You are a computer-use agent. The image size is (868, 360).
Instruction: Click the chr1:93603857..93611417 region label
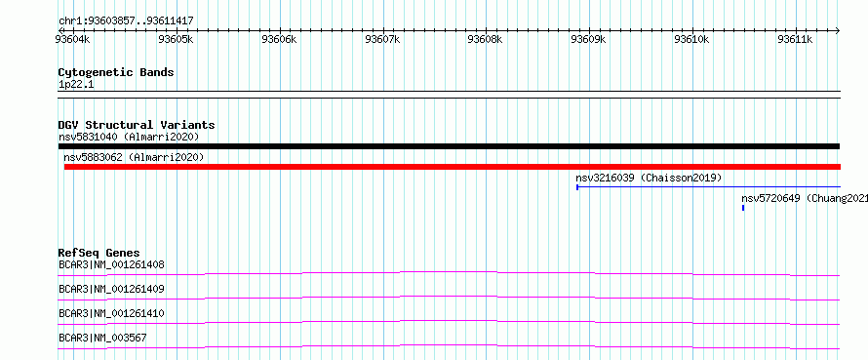[x=126, y=21]
